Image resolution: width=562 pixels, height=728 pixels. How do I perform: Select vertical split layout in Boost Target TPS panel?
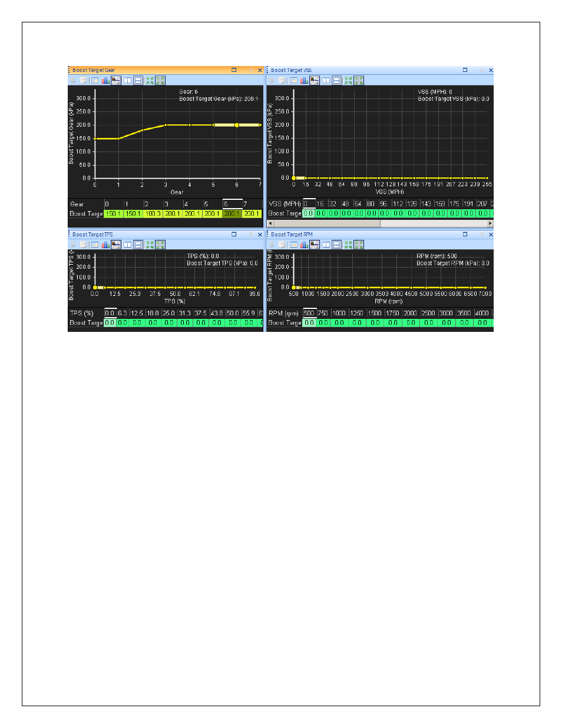coord(127,245)
